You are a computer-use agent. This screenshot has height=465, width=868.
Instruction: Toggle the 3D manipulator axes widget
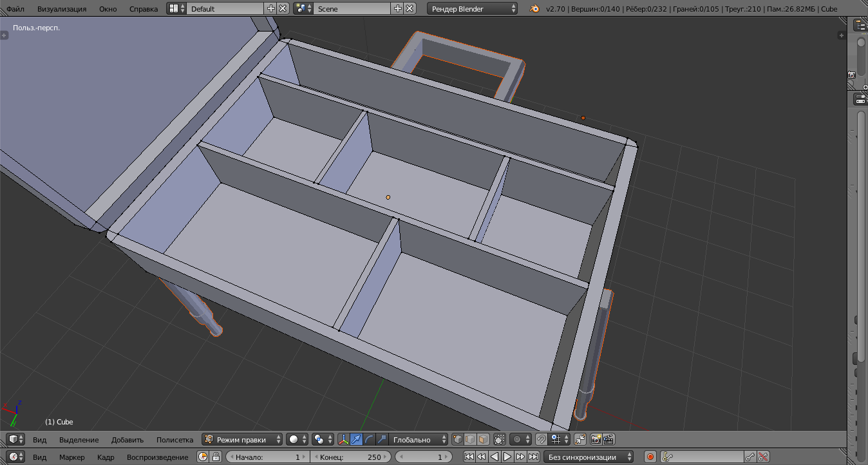click(343, 440)
